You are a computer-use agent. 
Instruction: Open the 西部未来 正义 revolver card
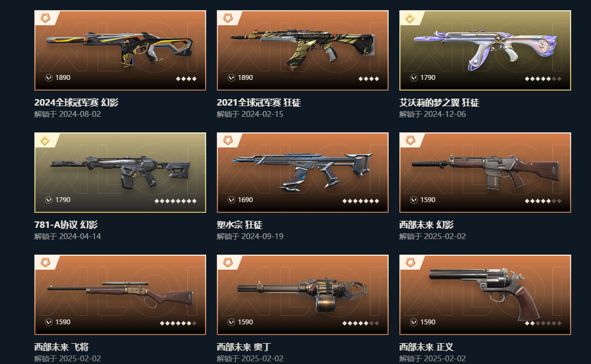coord(485,295)
